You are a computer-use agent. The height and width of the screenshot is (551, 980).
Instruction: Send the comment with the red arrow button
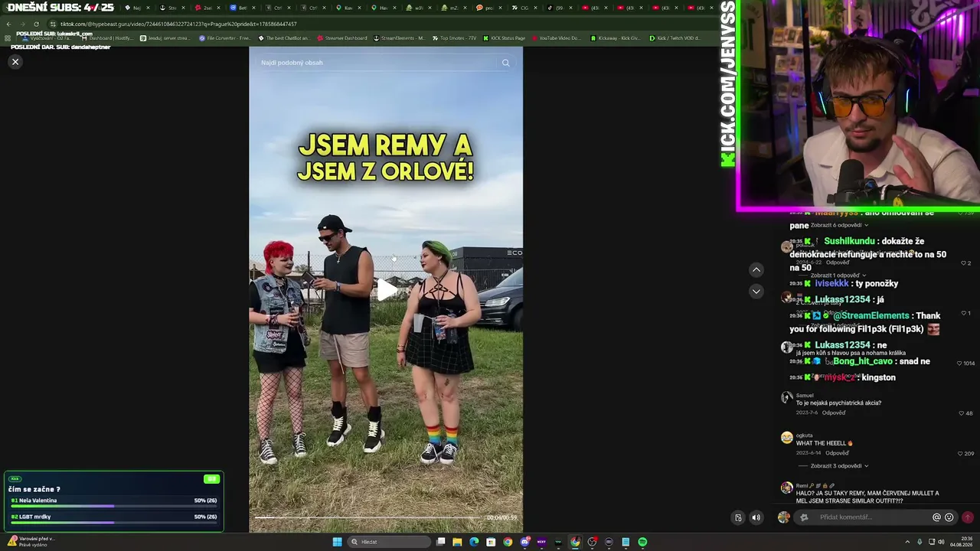click(x=968, y=517)
